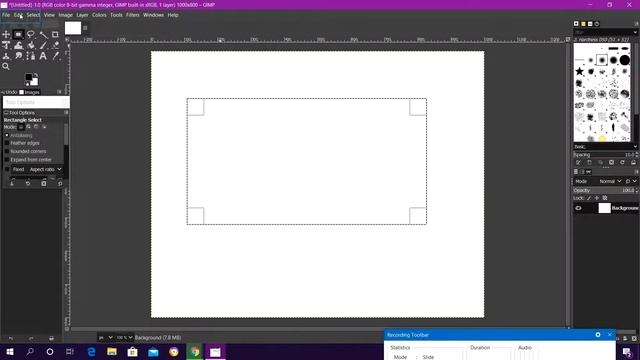The width and height of the screenshot is (640, 360).
Task: Reset tool options to defaults icon
Action: coord(60,184)
